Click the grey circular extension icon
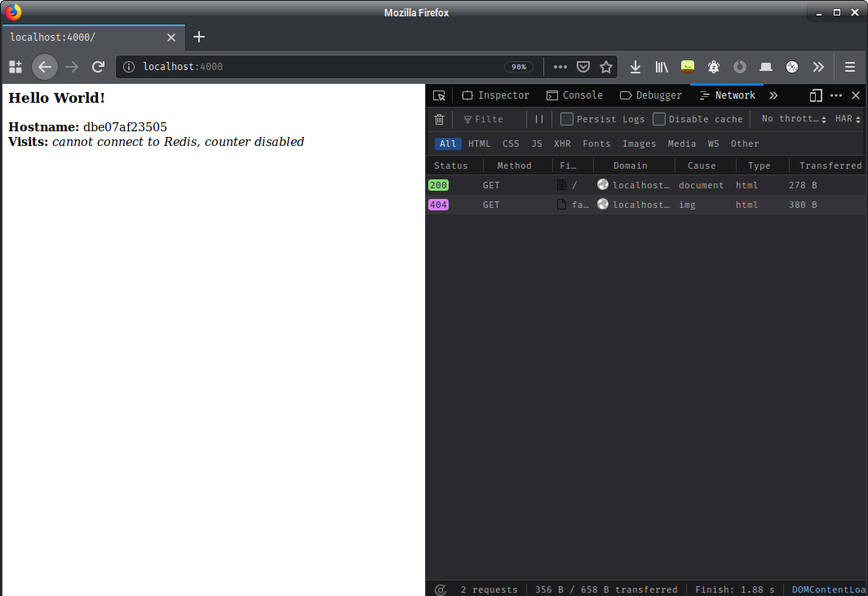 [x=740, y=67]
